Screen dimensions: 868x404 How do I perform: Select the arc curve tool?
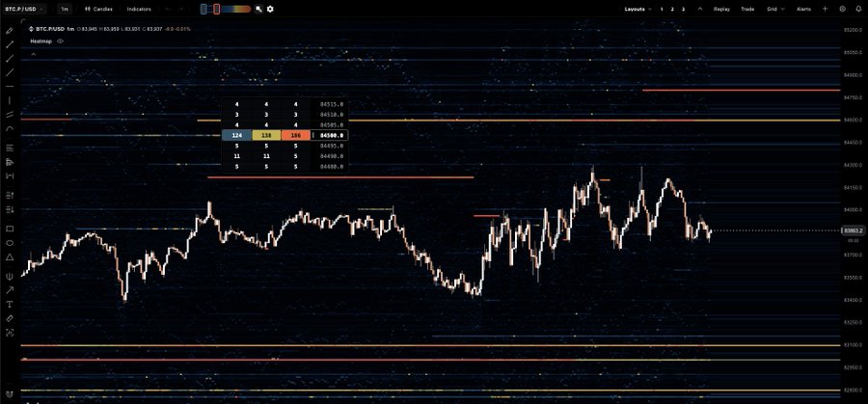(10, 128)
